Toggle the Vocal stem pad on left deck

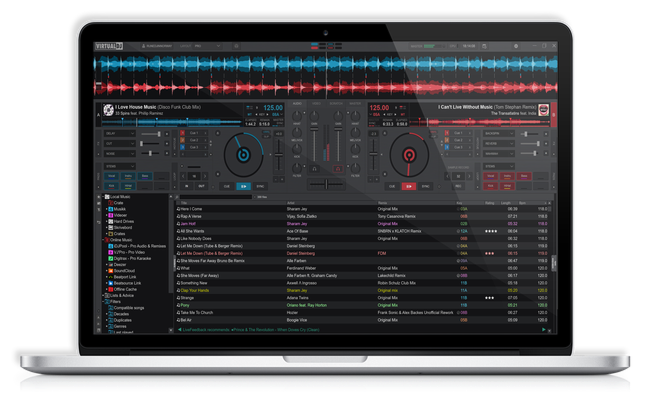[111, 176]
